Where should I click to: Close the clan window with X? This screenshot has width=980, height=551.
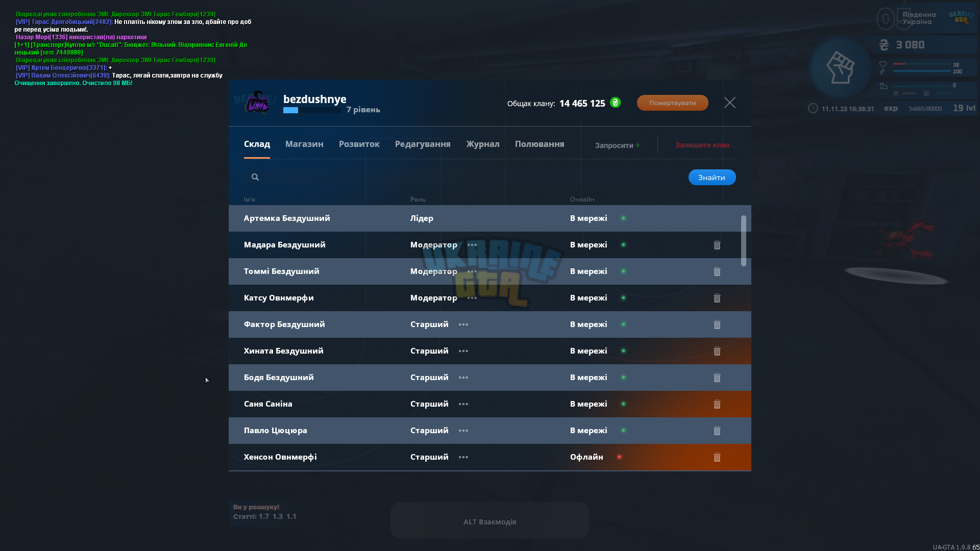[730, 103]
